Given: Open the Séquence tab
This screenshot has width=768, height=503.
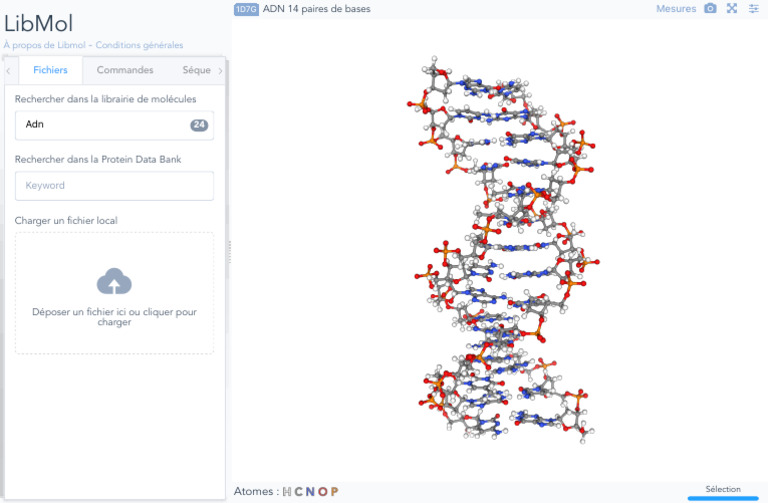Looking at the screenshot, I should click(197, 71).
